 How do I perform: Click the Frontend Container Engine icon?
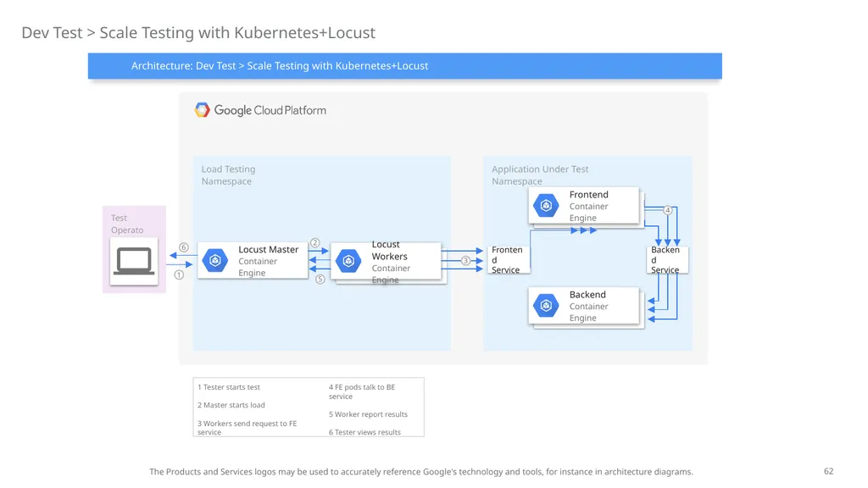tap(546, 206)
